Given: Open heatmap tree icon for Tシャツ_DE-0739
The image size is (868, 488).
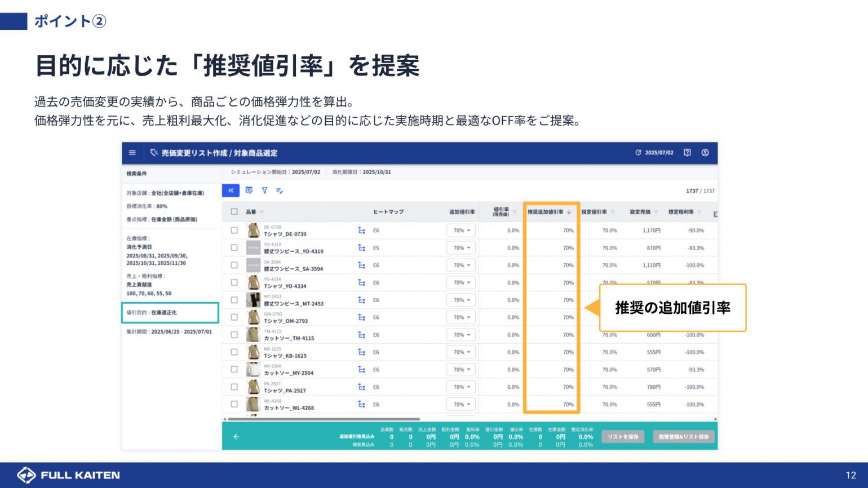Looking at the screenshot, I should [362, 230].
